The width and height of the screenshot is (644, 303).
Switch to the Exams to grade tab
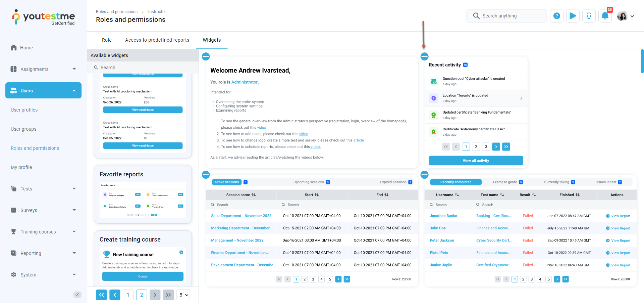point(508,182)
